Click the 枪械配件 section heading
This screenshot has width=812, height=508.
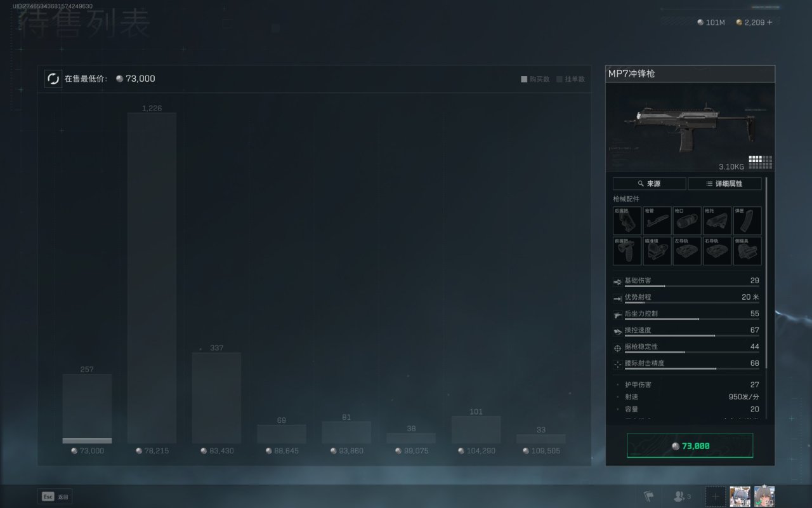pos(626,199)
